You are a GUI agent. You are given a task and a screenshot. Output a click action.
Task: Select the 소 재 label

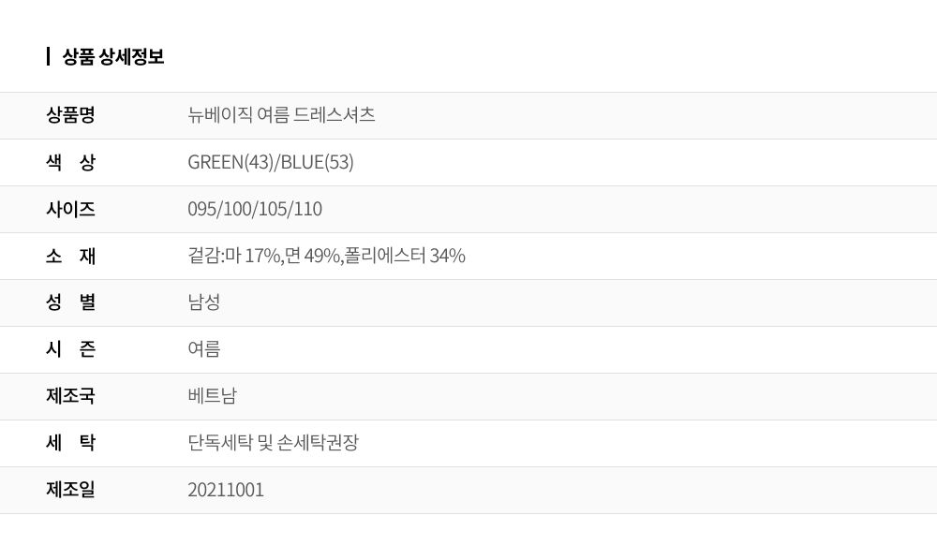[70, 256]
